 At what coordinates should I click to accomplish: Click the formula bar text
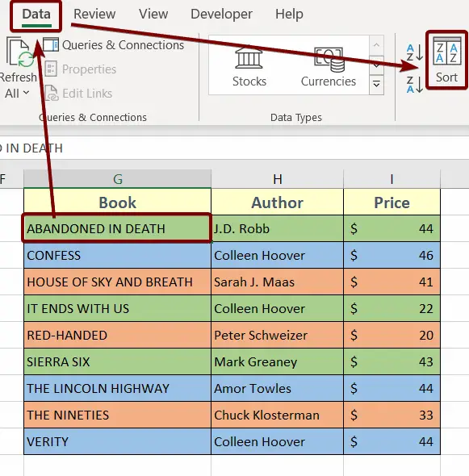[x=31, y=148]
